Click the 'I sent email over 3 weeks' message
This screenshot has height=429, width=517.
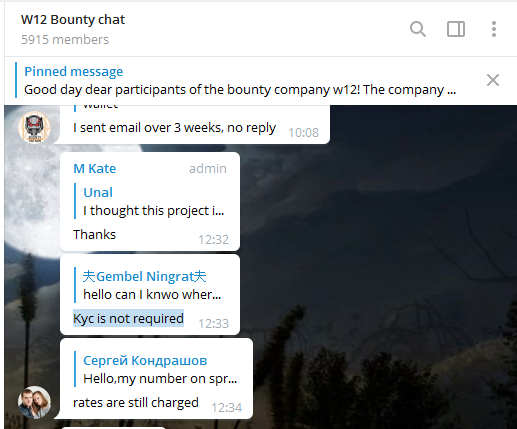174,128
